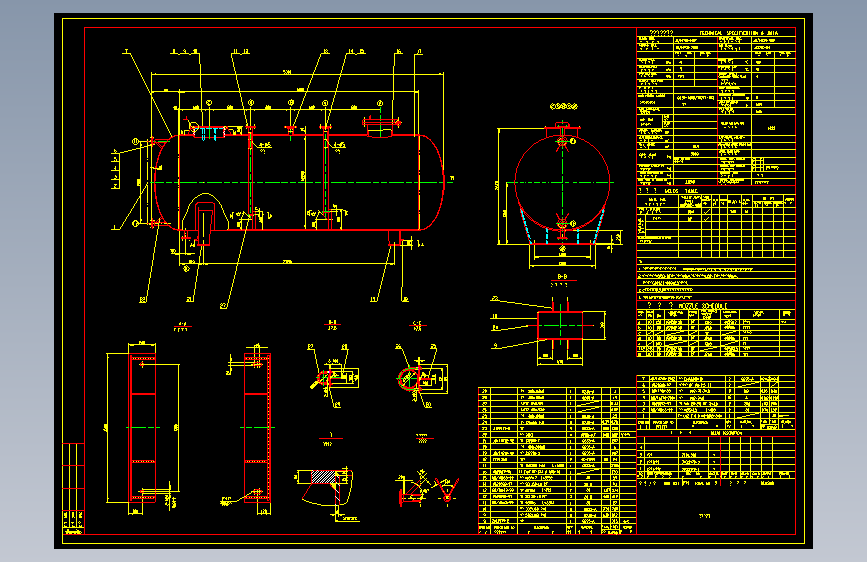Select the saddle support cutaway in the main tank view
The image size is (867, 562).
tap(205, 218)
